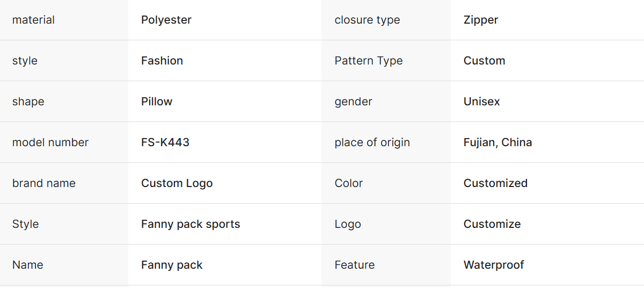The width and height of the screenshot is (644, 287).
Task: Click the 'Pattern Type' label
Action: tap(369, 61)
